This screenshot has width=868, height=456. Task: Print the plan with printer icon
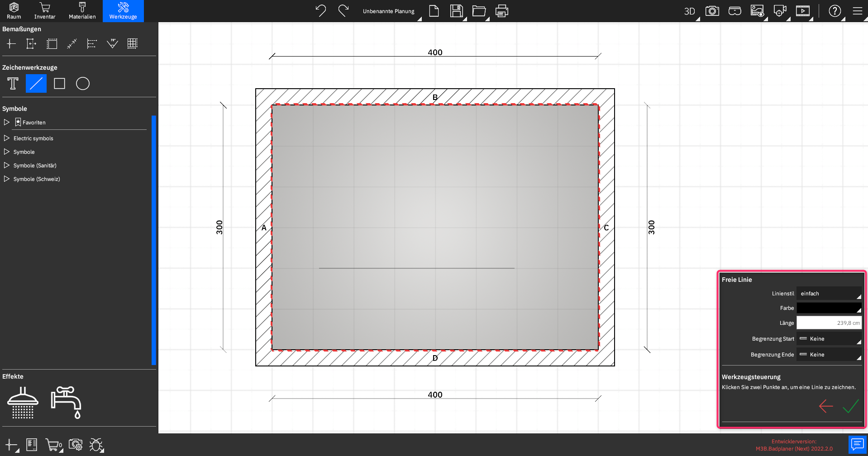pos(502,11)
